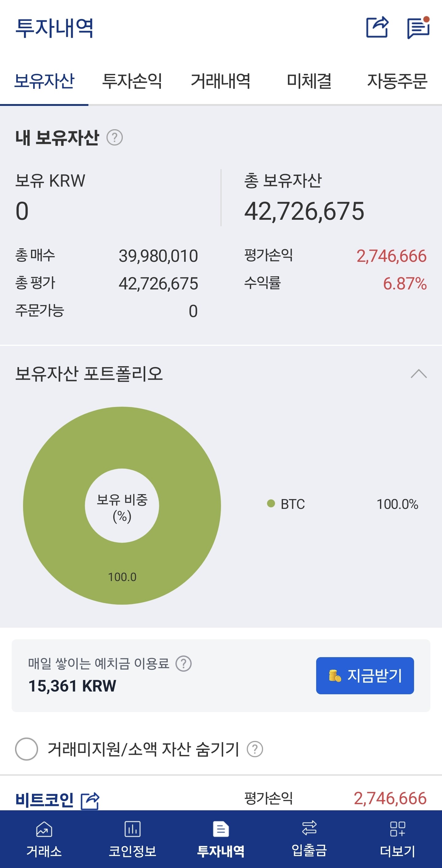Open the 미체결 tab

(x=309, y=81)
